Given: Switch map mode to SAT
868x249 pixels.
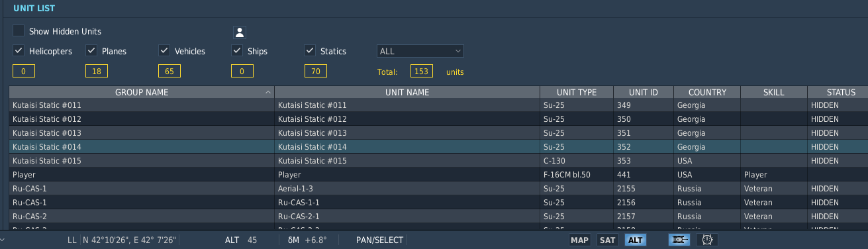Looking at the screenshot, I should 607,240.
